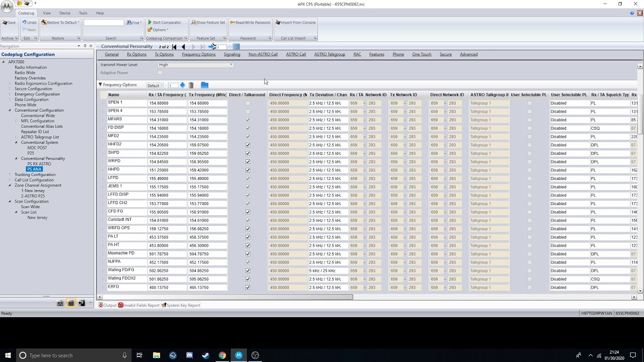Open the Transmit Power Level dropdown
Image resolution: width=644 pixels, height=362 pixels.
[196, 65]
